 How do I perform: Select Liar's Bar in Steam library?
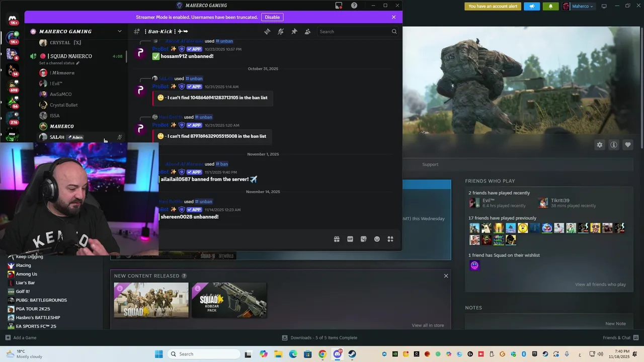click(25, 283)
